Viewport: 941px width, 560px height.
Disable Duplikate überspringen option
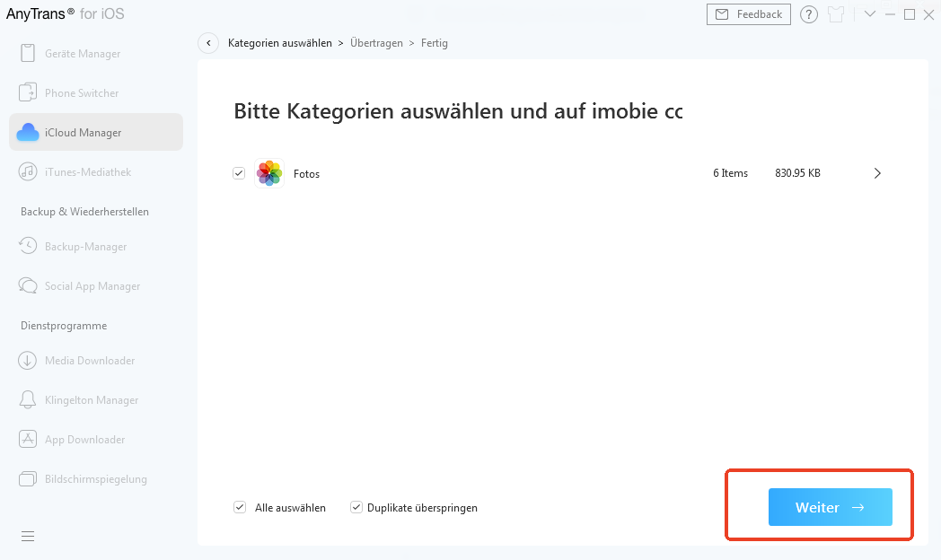[356, 507]
